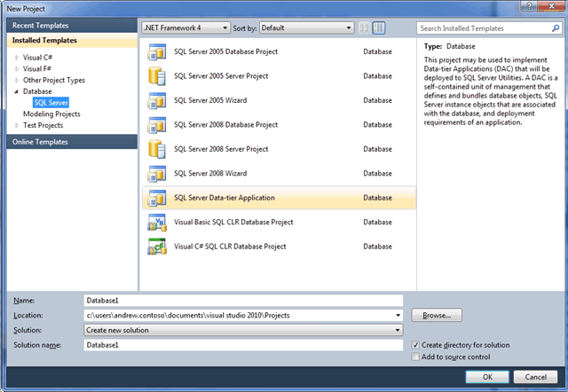Click Other Project Types label
The height and width of the screenshot is (392, 568).
click(54, 80)
